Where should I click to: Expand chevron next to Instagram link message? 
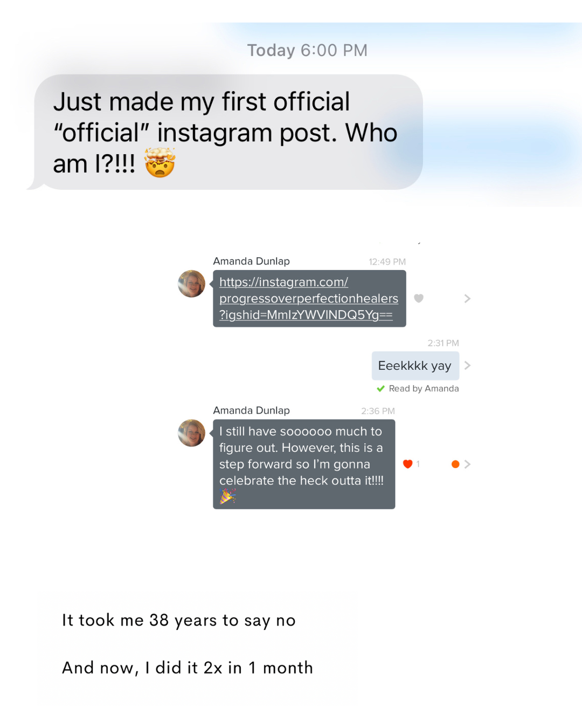467,298
